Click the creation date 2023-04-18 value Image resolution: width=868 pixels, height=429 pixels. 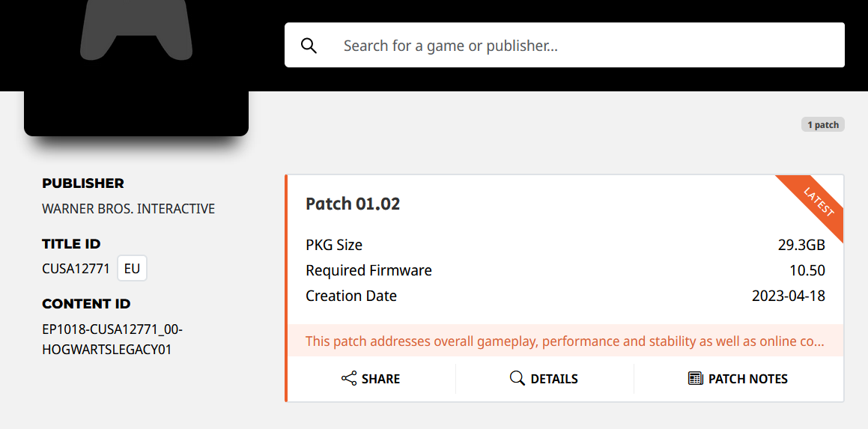point(789,296)
